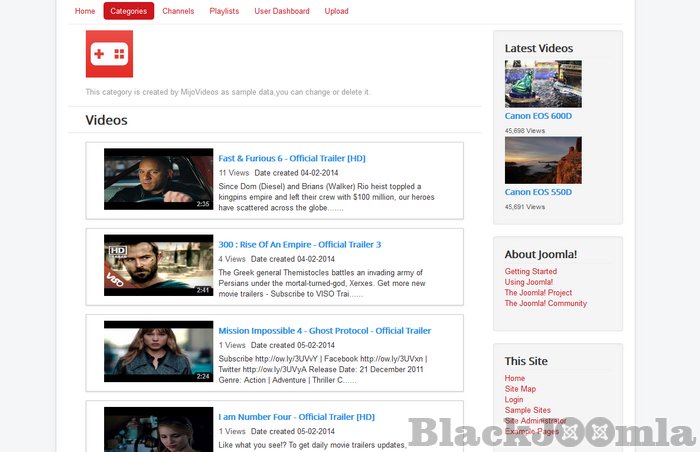Open the Getting Started link

[531, 272]
